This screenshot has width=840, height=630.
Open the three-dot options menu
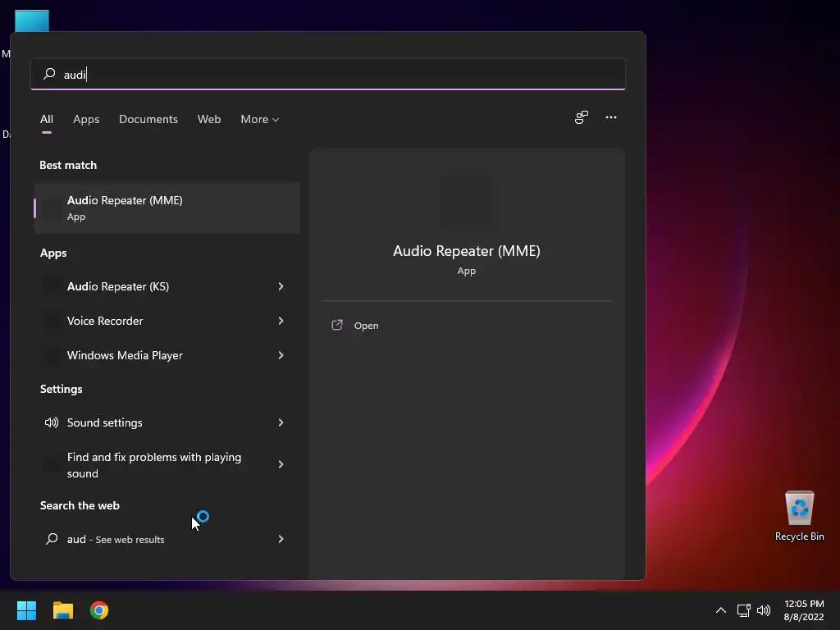point(610,117)
